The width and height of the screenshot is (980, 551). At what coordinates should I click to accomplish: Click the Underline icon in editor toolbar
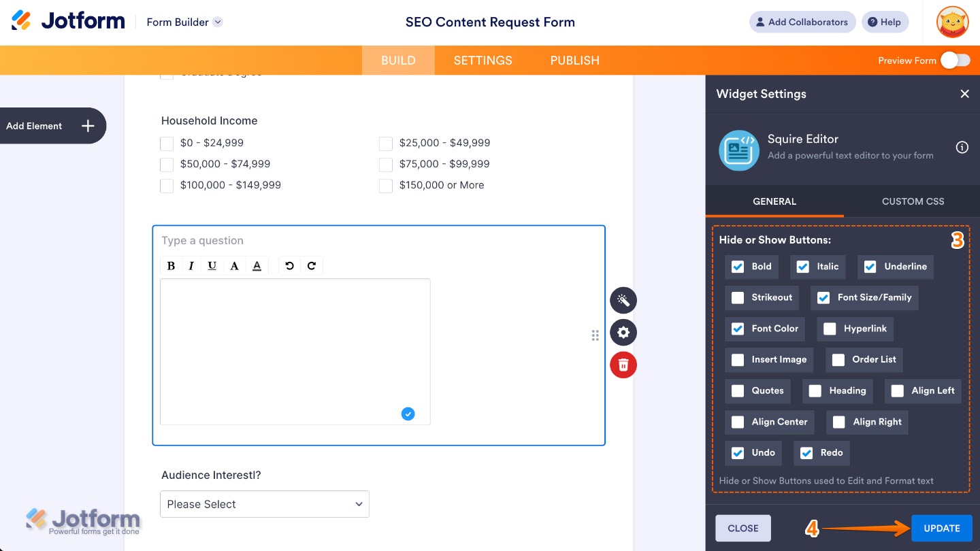pyautogui.click(x=212, y=266)
